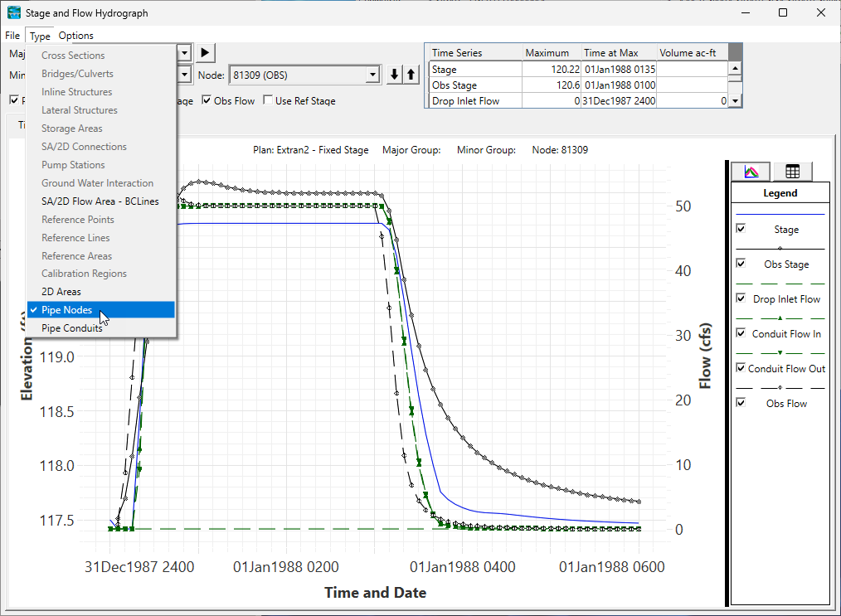Image resolution: width=841 pixels, height=616 pixels.
Task: Switch to the table view tab icon
Action: click(x=792, y=172)
